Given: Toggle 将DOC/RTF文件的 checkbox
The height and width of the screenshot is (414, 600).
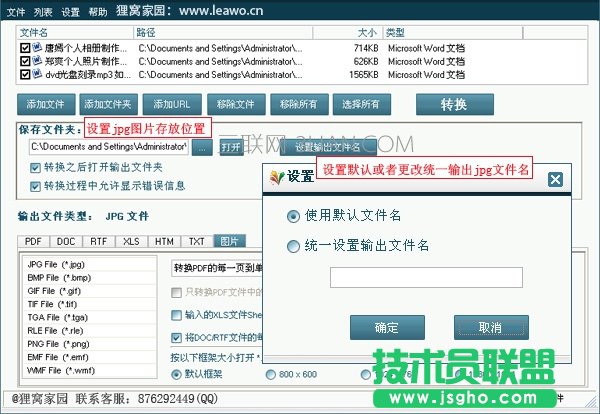Looking at the screenshot, I should point(176,338).
